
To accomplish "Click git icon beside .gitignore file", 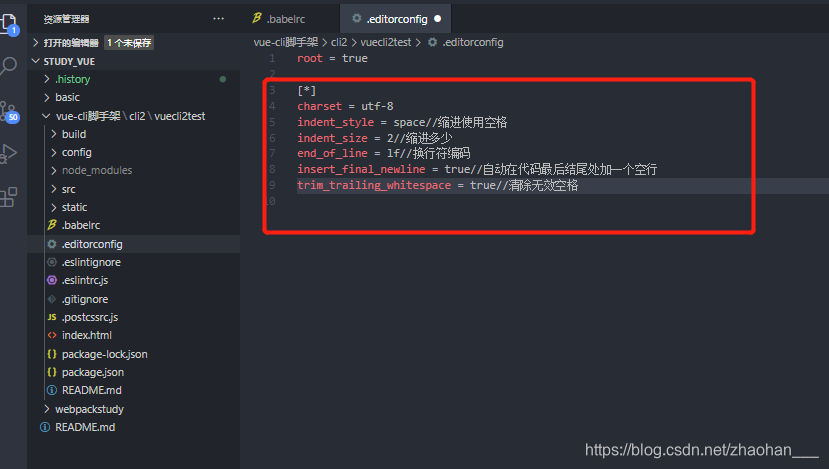I will tap(52, 299).
